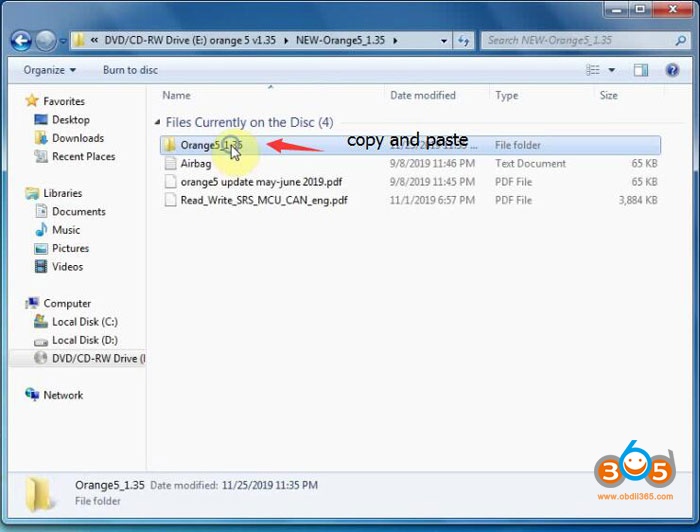The height and width of the screenshot is (532, 700).
Task: Open Favorites in navigation pane
Action: click(64, 101)
